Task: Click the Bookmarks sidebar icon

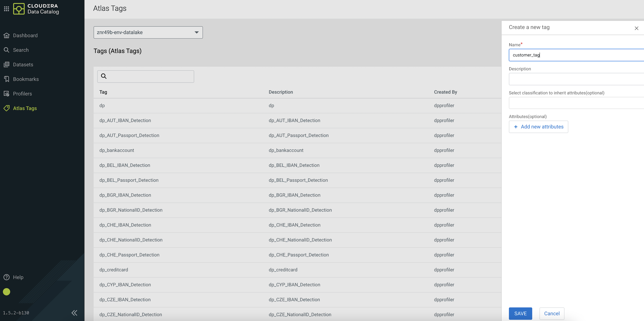Action: 7,79
